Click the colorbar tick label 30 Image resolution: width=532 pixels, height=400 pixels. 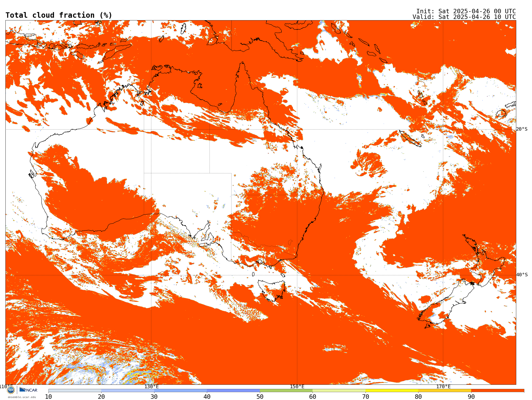click(x=154, y=397)
